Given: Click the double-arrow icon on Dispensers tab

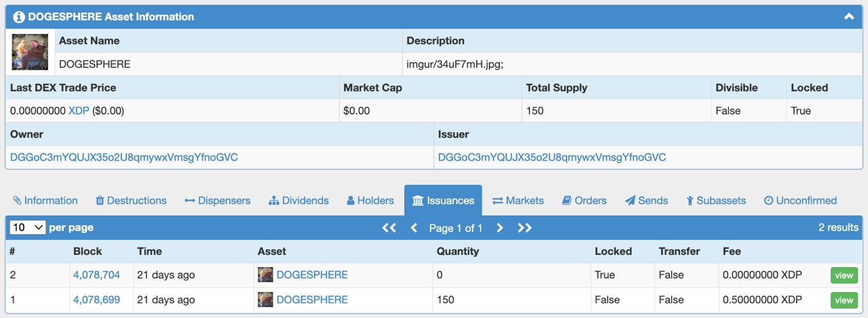Looking at the screenshot, I should click(x=190, y=201).
